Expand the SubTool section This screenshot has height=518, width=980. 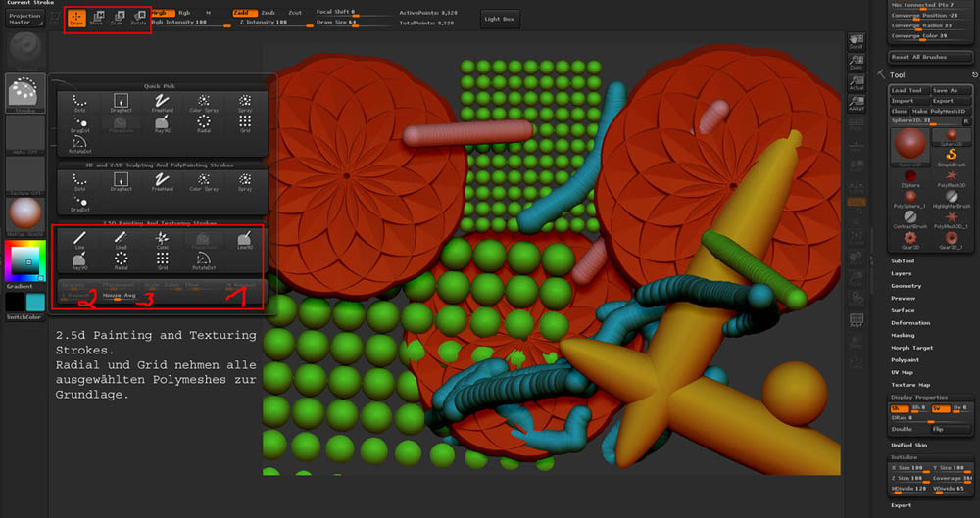point(903,261)
